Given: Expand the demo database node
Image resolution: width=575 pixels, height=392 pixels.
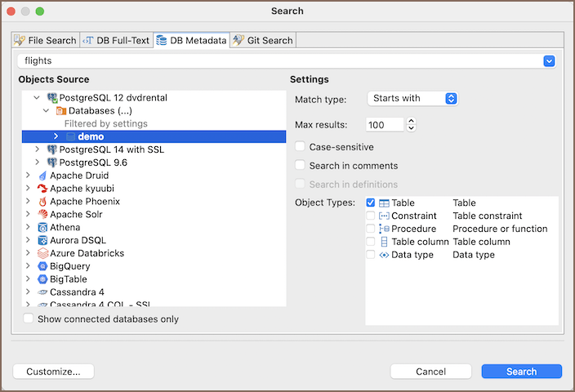Looking at the screenshot, I should pos(56,136).
